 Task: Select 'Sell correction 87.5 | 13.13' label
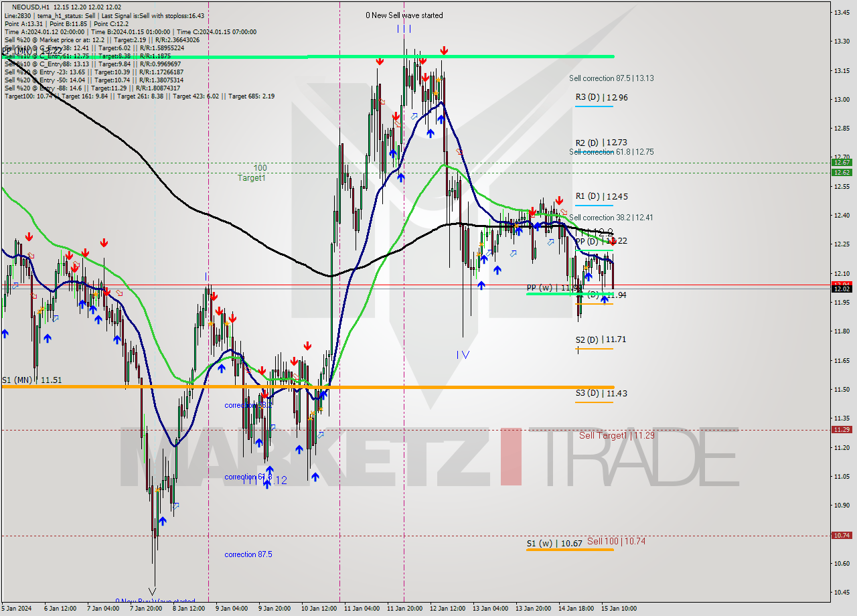(x=611, y=78)
